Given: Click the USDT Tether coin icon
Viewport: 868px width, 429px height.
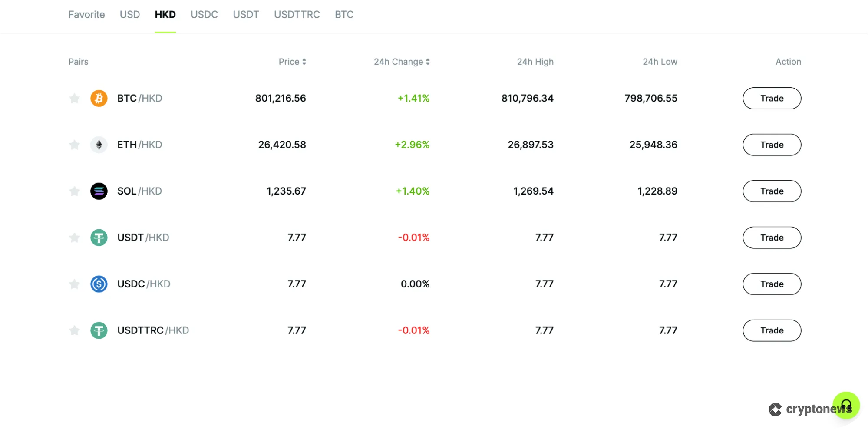Looking at the screenshot, I should [99, 238].
